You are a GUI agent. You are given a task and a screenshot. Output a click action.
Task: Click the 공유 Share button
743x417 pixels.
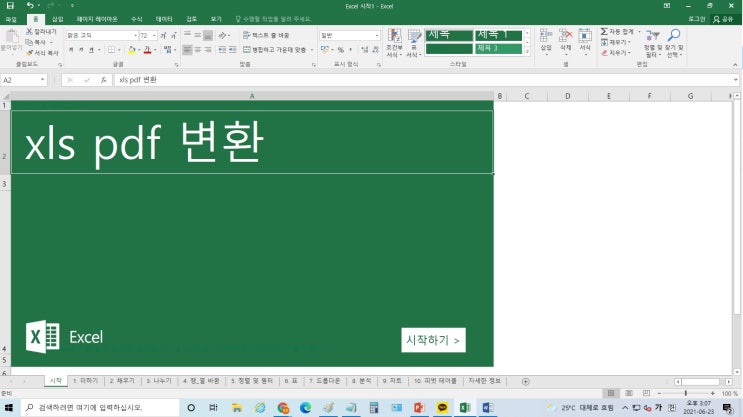click(724, 19)
